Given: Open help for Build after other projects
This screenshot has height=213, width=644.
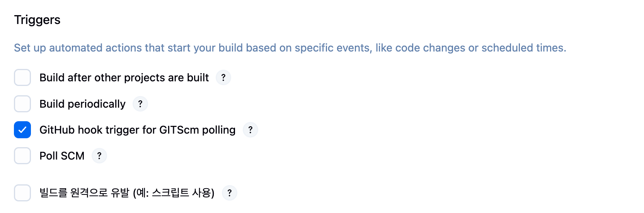Looking at the screenshot, I should (x=223, y=77).
